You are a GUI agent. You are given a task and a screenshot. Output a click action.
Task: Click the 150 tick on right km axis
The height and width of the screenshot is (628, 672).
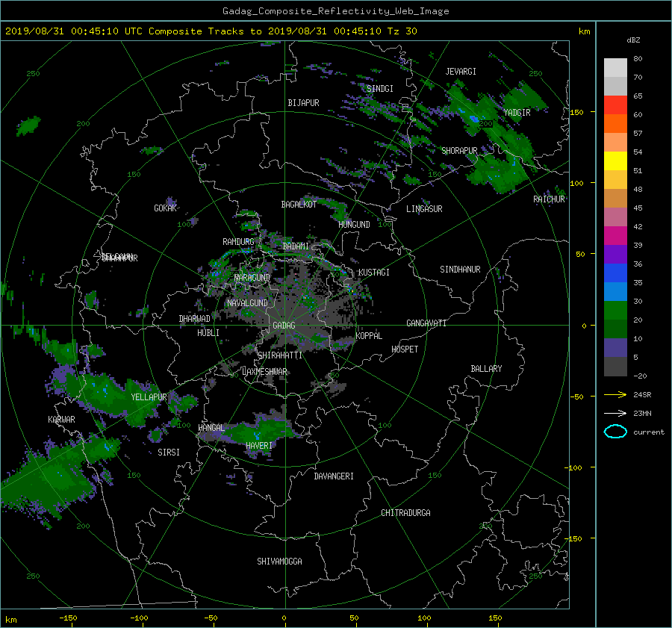pyautogui.click(x=576, y=112)
